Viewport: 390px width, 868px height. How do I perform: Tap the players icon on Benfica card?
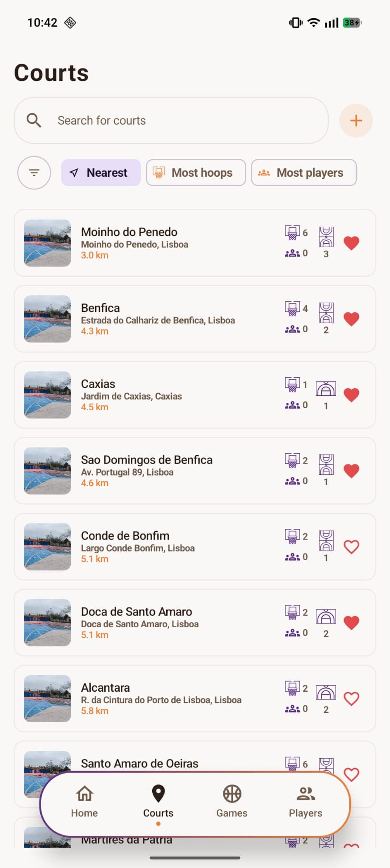click(x=292, y=329)
